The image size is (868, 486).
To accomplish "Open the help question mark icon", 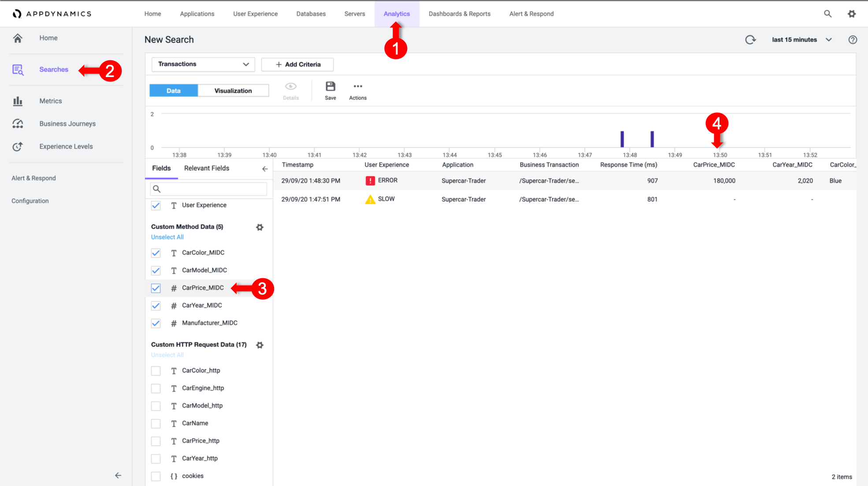I will (x=853, y=40).
